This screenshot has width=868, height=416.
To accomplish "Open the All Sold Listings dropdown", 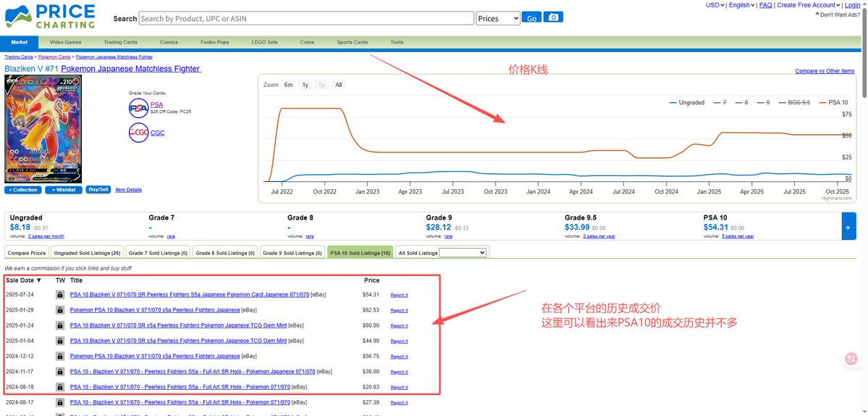I will 462,253.
